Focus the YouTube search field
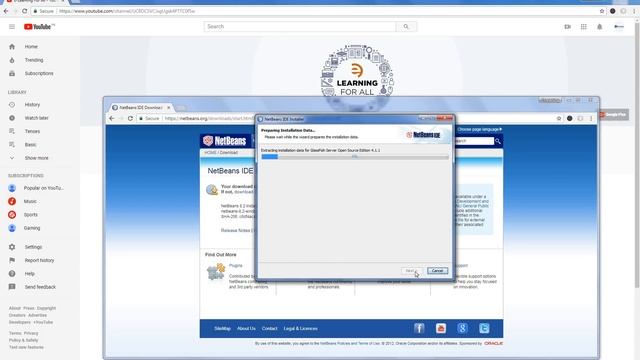Viewport: 640px width, 360px height. [300, 27]
